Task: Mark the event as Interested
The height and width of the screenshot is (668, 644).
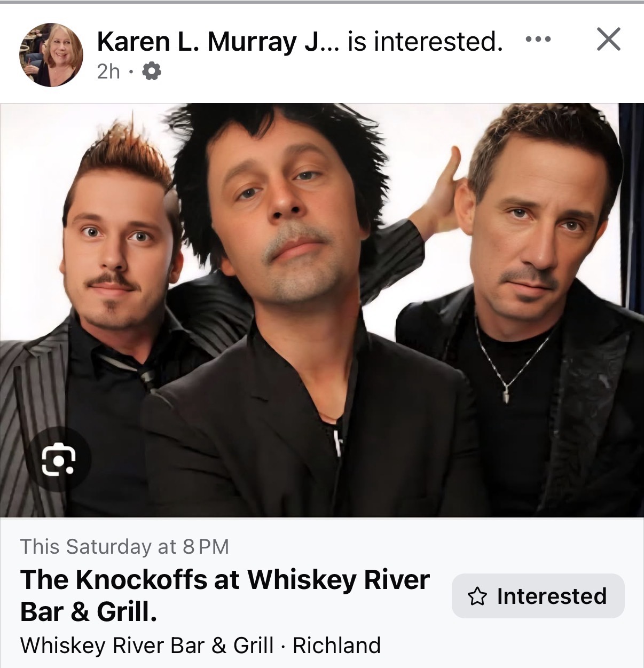Action: [538, 596]
